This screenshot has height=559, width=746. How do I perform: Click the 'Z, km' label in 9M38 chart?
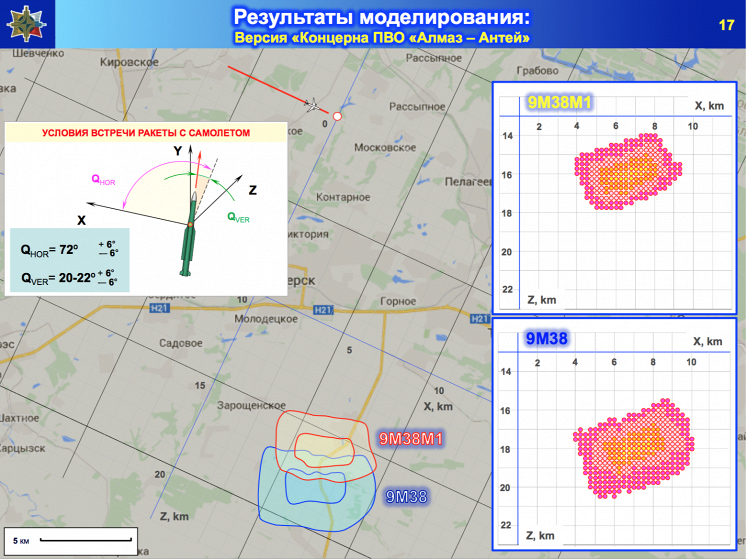540,535
